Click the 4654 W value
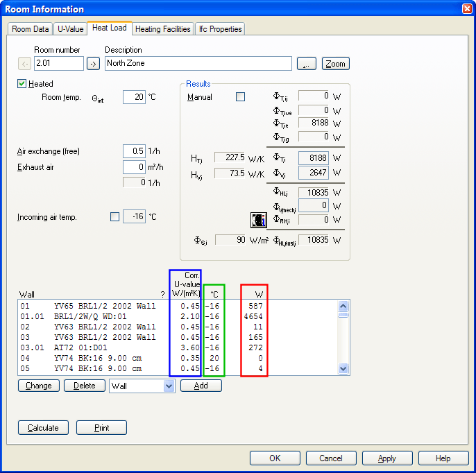The width and height of the screenshot is (476, 473). point(253,316)
